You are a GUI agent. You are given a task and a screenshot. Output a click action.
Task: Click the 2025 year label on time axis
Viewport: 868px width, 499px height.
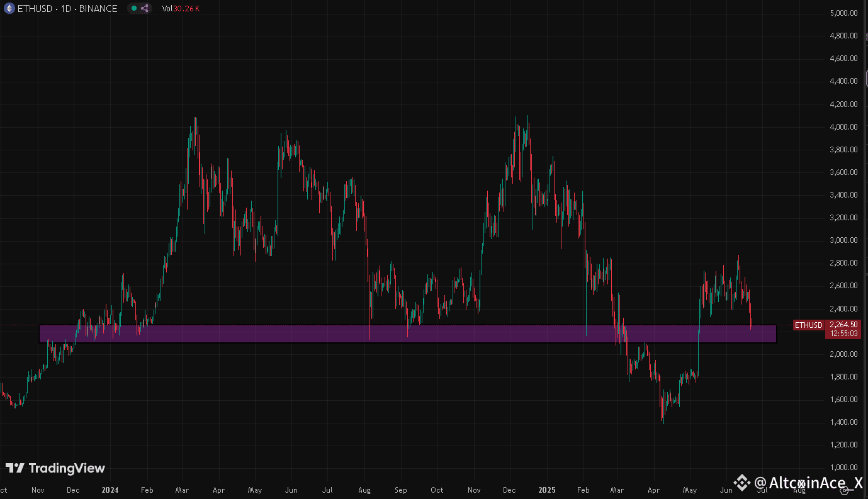(x=546, y=490)
